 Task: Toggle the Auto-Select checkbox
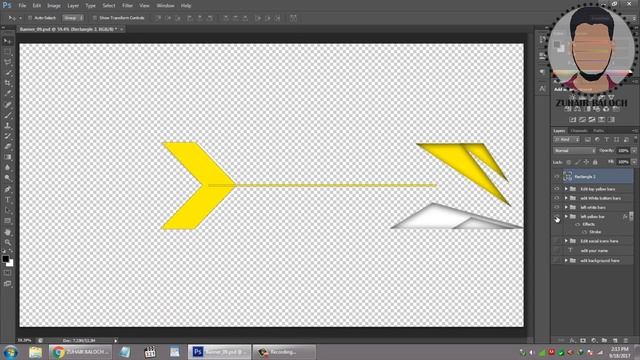click(x=30, y=18)
